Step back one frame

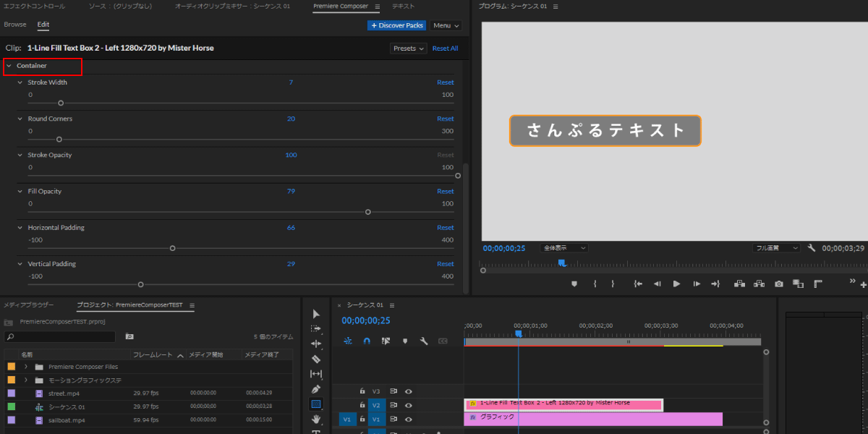[658, 284]
